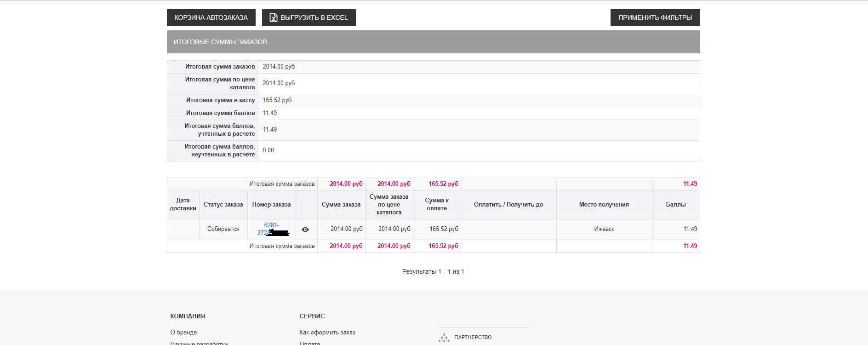Click the Оплатить / Получить до header
Screen dimensions: 868x345
pyautogui.click(x=508, y=204)
